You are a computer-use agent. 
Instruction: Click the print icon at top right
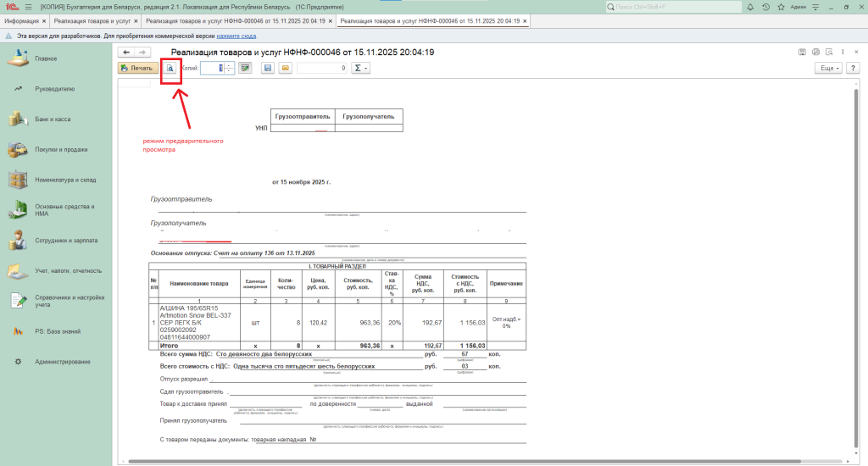(x=815, y=53)
